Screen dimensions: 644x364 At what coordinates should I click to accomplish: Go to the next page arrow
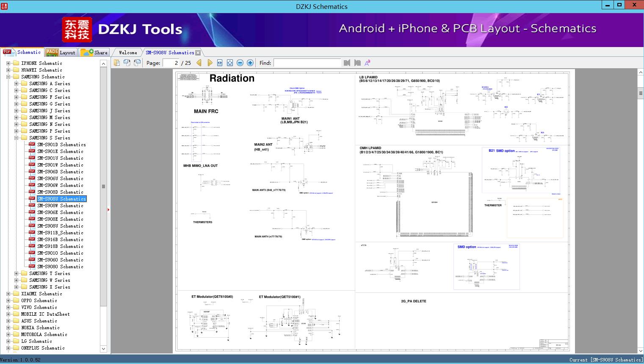(x=210, y=63)
